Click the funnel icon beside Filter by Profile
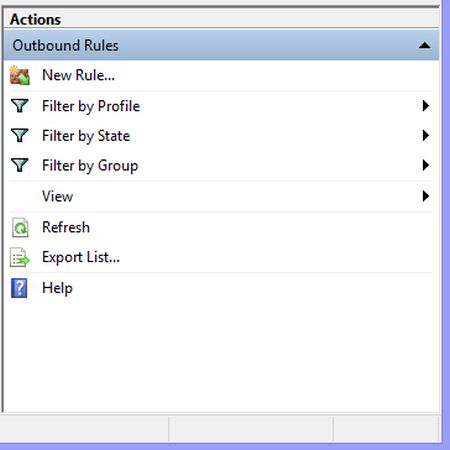Viewport: 450px width, 450px height. coord(20,106)
